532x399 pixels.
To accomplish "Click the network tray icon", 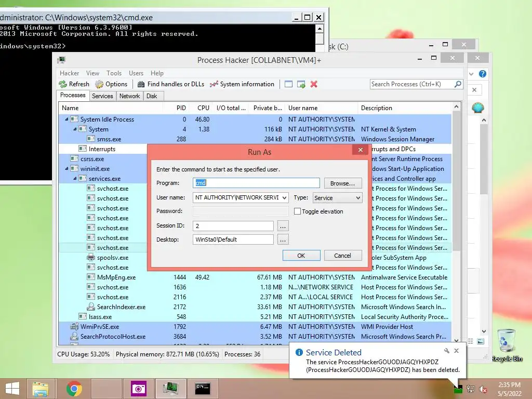I will pos(471,389).
